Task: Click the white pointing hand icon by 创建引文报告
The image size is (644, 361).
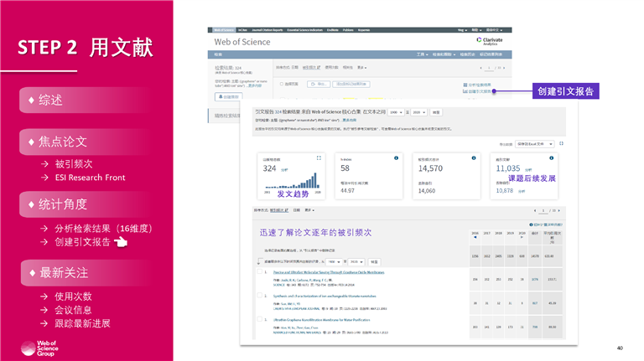Action: pos(121,242)
